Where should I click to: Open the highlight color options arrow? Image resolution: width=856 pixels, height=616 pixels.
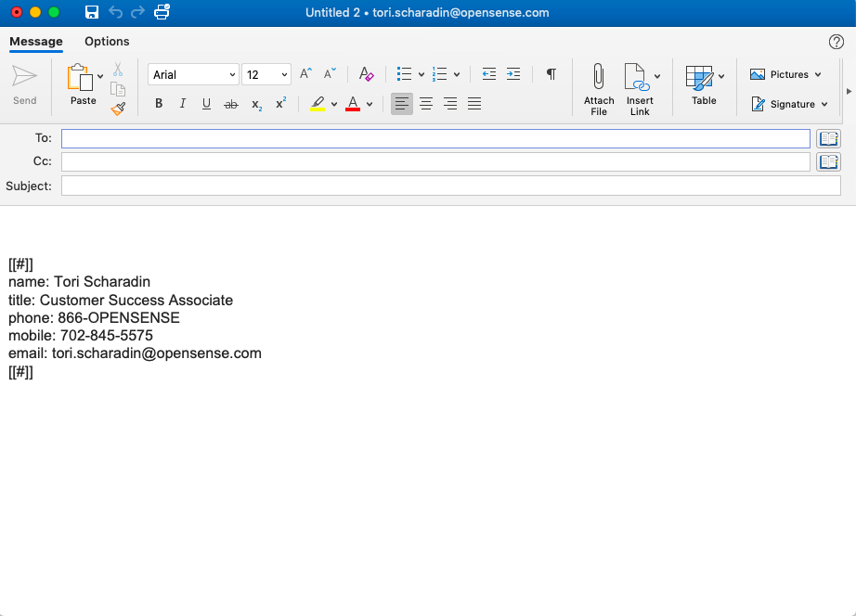click(334, 104)
